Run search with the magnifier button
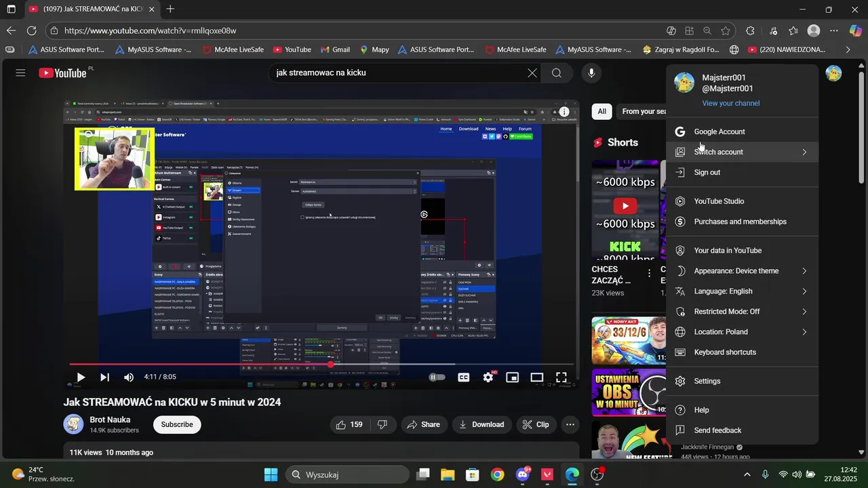868x488 pixels. coord(557,73)
